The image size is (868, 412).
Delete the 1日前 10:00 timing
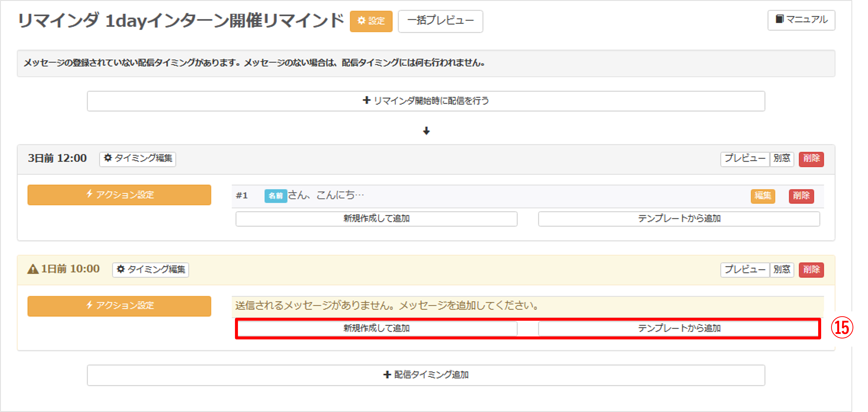click(811, 270)
